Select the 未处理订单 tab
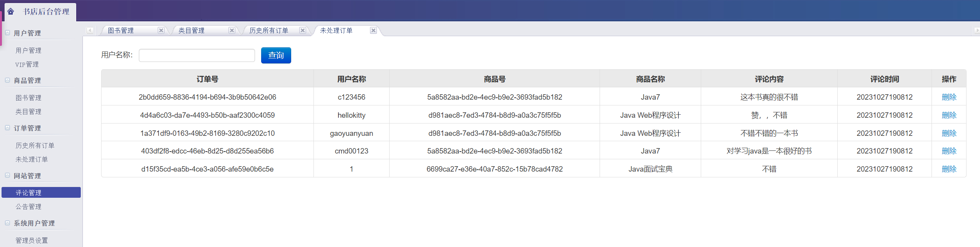Viewport: 980px width, 247px height. click(x=336, y=30)
